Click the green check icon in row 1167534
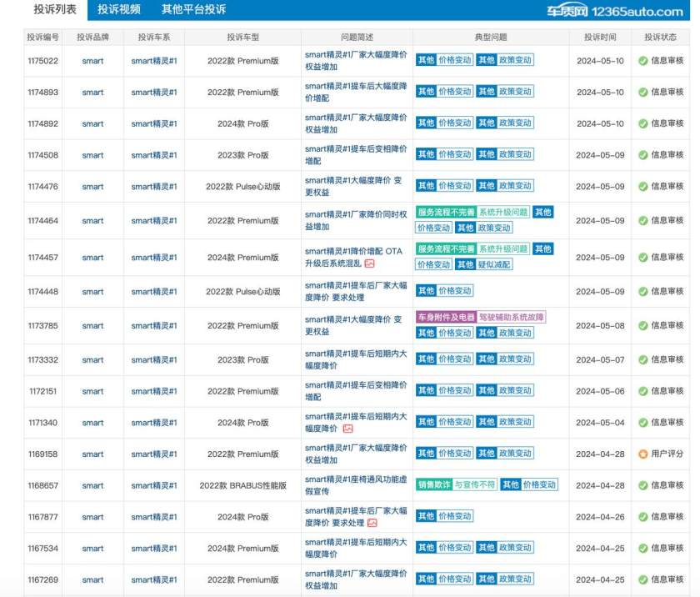Viewport: 700px width, 597px height. click(x=642, y=549)
